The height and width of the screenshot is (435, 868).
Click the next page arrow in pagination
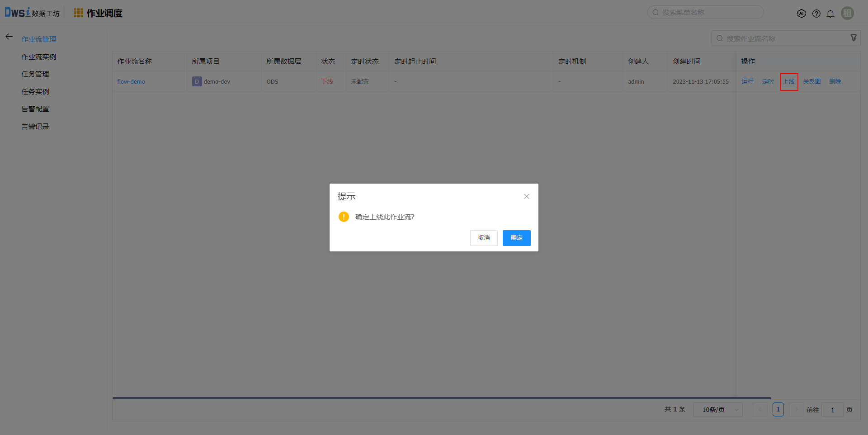pyautogui.click(x=796, y=410)
